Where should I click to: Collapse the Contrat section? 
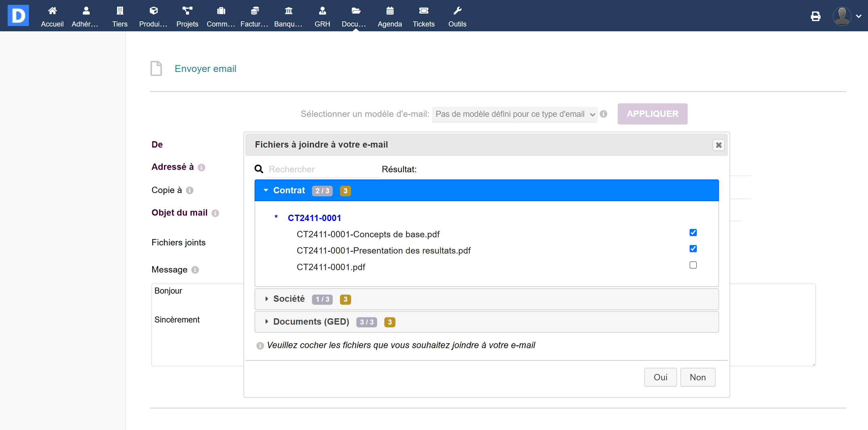pyautogui.click(x=289, y=191)
